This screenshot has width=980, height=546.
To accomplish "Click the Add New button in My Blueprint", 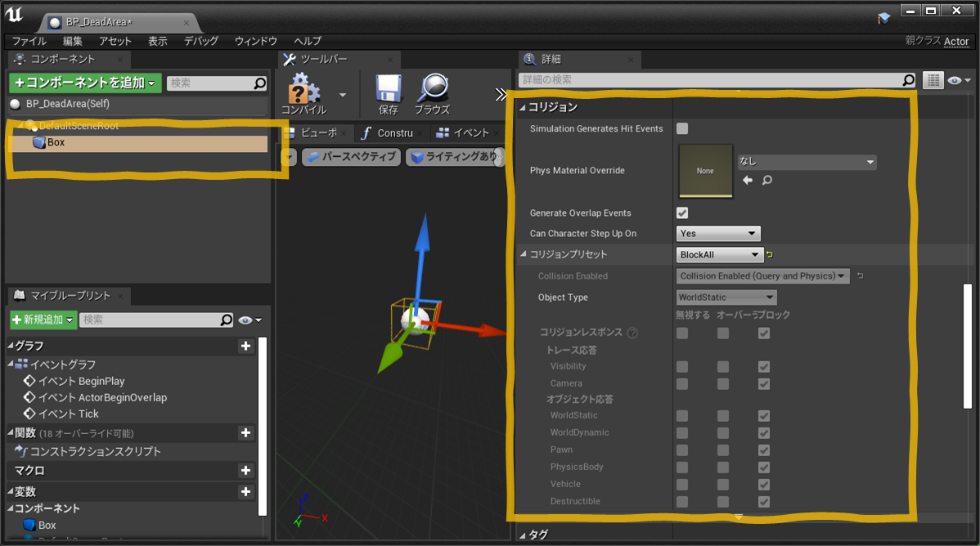I will click(43, 320).
